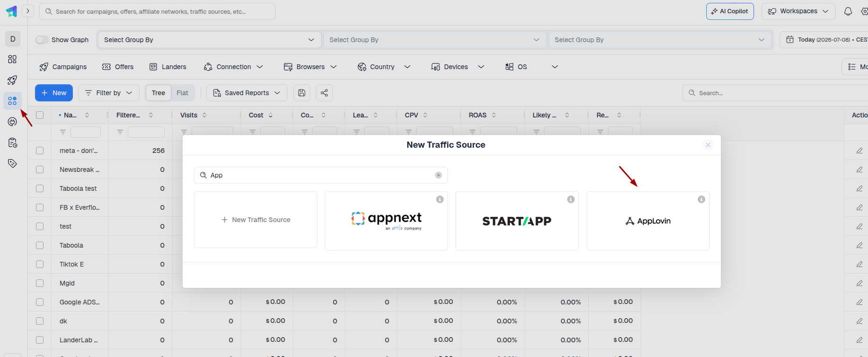Check the FB x Everflow row checkbox
This screenshot has height=357, width=868.
(40, 207)
